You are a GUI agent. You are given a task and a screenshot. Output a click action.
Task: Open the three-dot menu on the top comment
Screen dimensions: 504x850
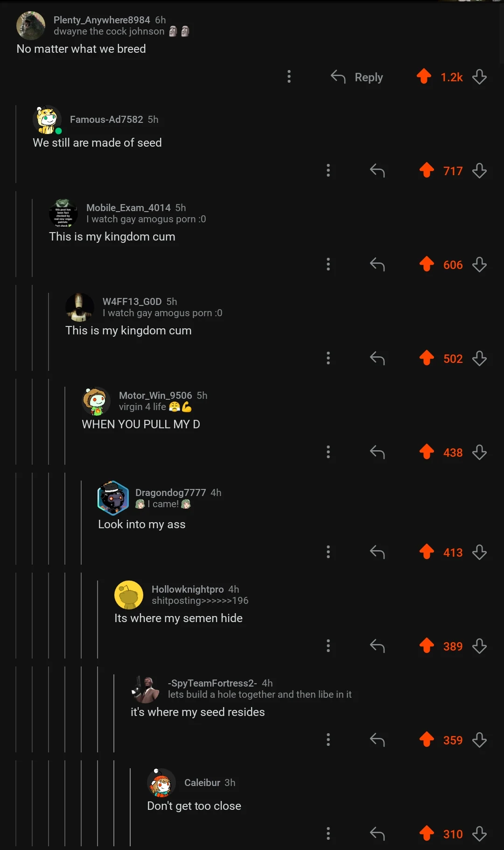pos(289,77)
